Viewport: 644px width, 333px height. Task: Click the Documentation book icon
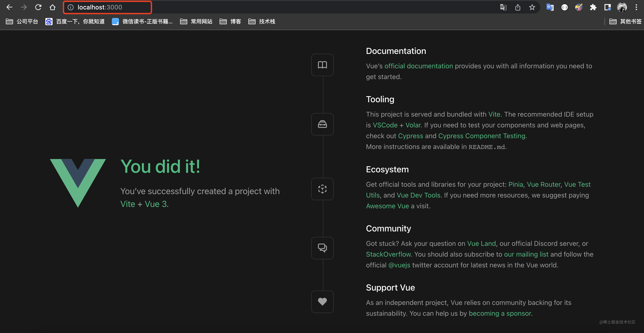tap(322, 65)
